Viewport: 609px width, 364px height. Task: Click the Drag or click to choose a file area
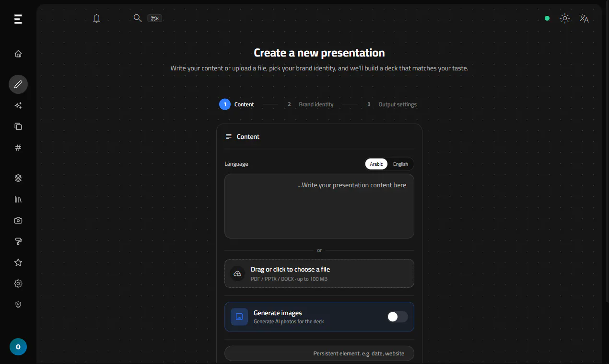(x=319, y=273)
